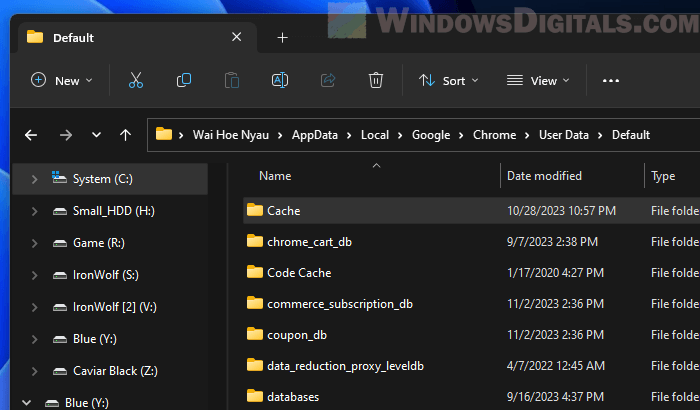Open the Sort dropdown
The width and height of the screenshot is (700, 410).
449,80
